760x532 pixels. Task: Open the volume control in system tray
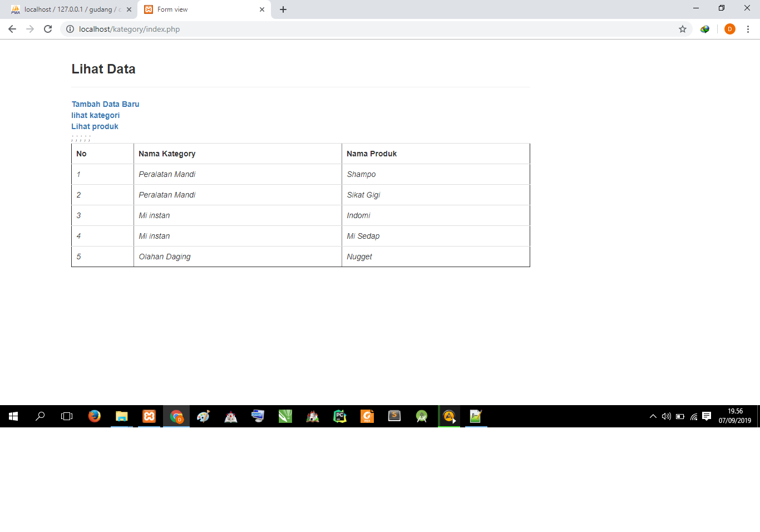click(667, 416)
